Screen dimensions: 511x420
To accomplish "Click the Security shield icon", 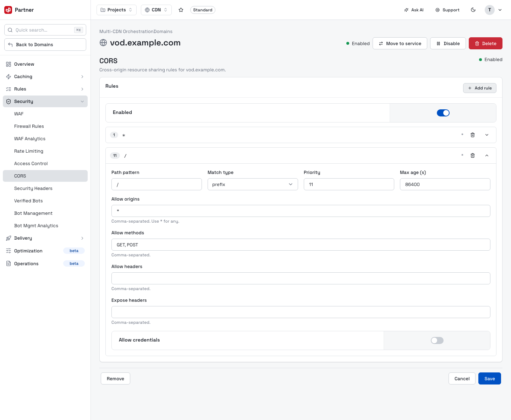I will click(x=9, y=102).
